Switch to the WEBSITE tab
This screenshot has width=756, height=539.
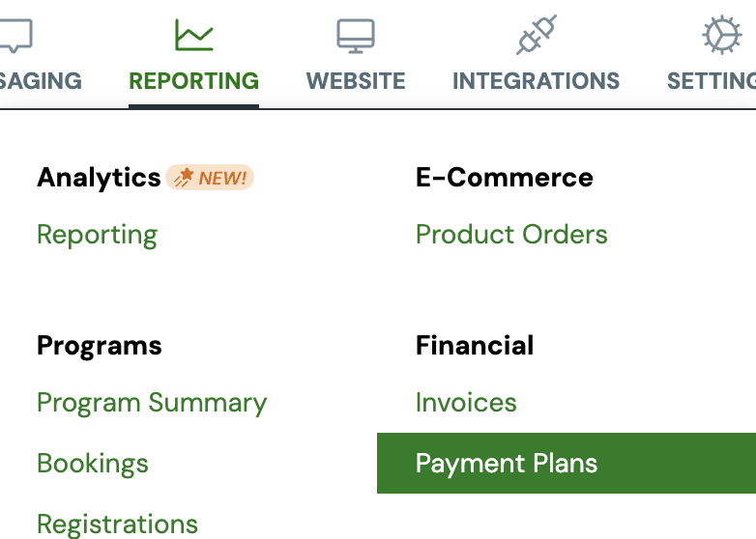pyautogui.click(x=356, y=80)
